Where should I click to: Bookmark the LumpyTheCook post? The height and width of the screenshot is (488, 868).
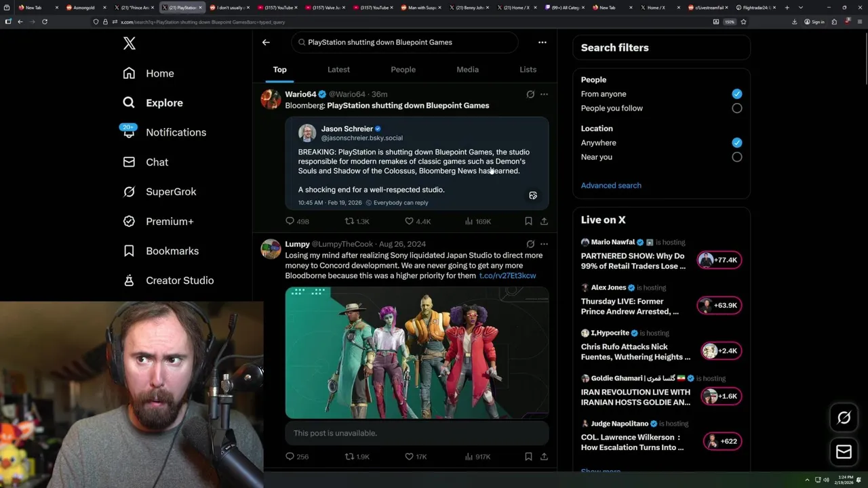528,457
